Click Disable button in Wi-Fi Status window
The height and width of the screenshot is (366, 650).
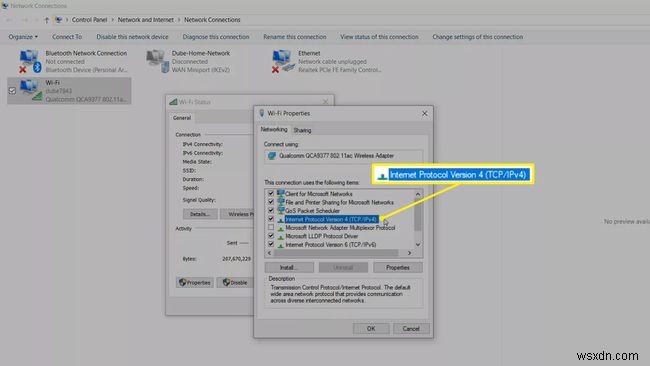click(x=235, y=283)
